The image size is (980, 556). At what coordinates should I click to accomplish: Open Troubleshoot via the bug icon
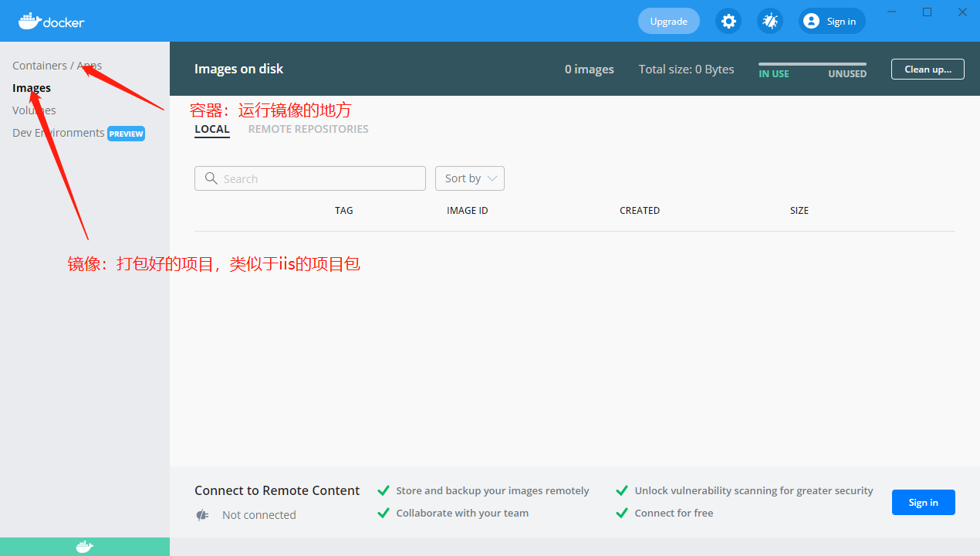770,21
